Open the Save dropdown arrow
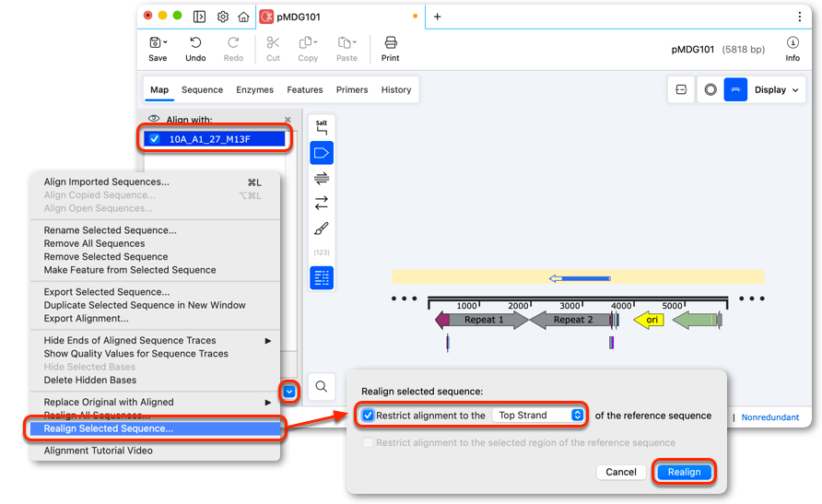 [165, 42]
